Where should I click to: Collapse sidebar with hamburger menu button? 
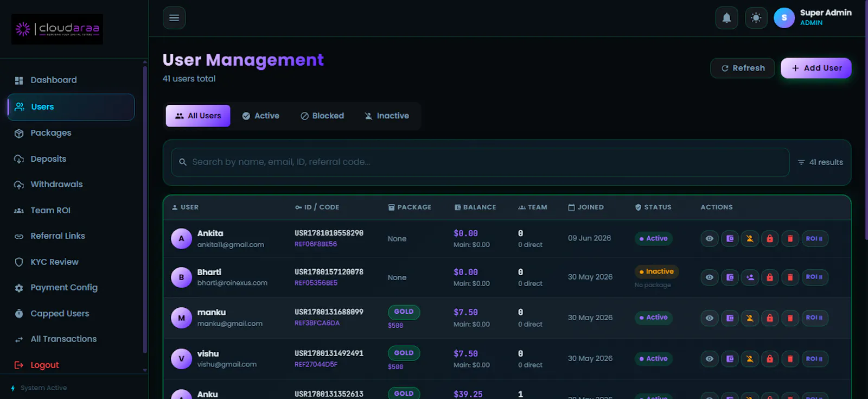pos(174,18)
